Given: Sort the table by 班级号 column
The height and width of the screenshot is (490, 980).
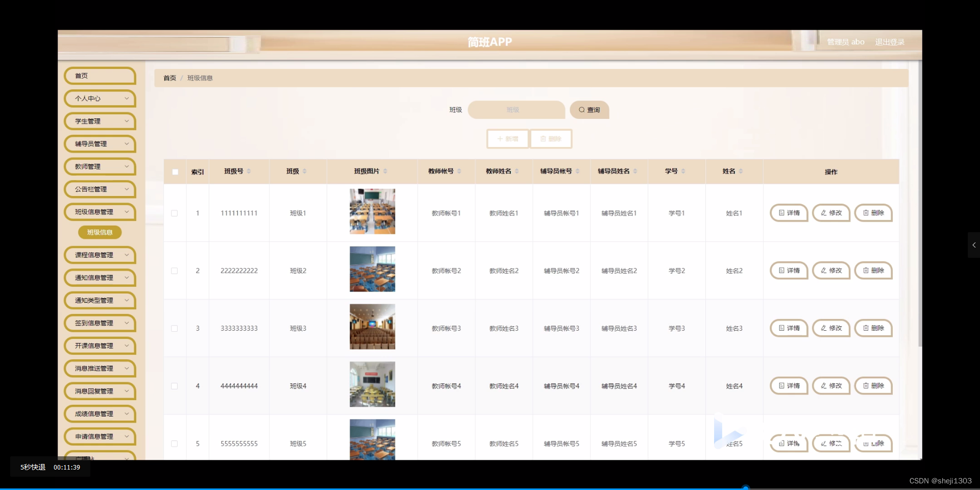Looking at the screenshot, I should [250, 171].
